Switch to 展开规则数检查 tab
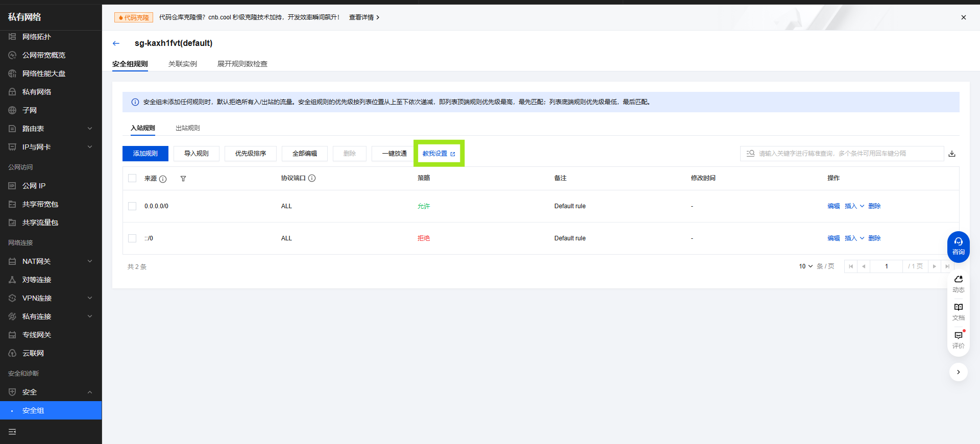The height and width of the screenshot is (444, 980). click(x=242, y=64)
